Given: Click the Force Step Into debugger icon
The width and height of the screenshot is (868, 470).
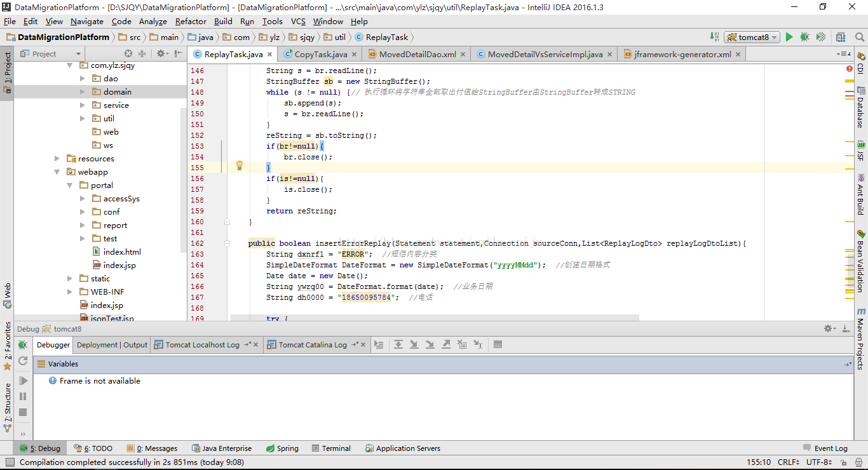Looking at the screenshot, I should click(x=430, y=345).
